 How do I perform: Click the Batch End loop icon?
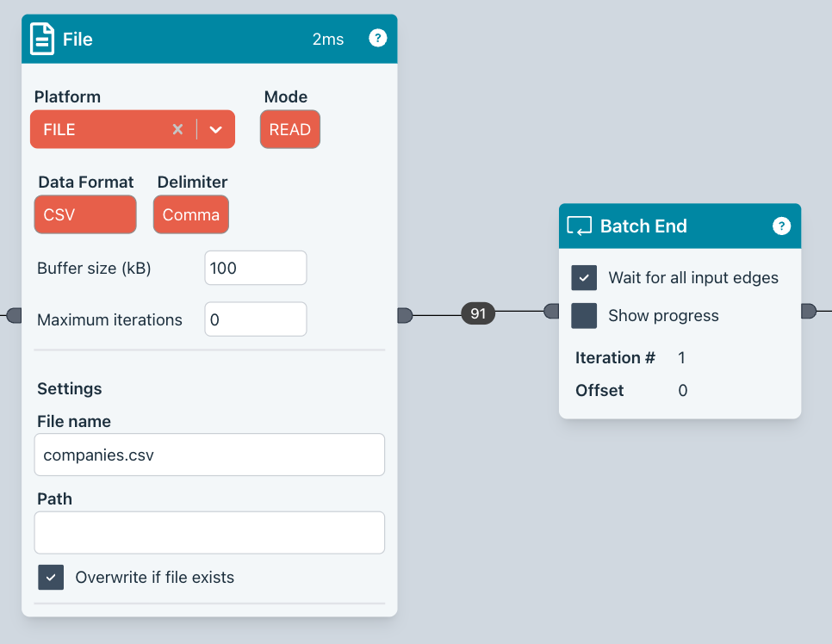coord(580,226)
